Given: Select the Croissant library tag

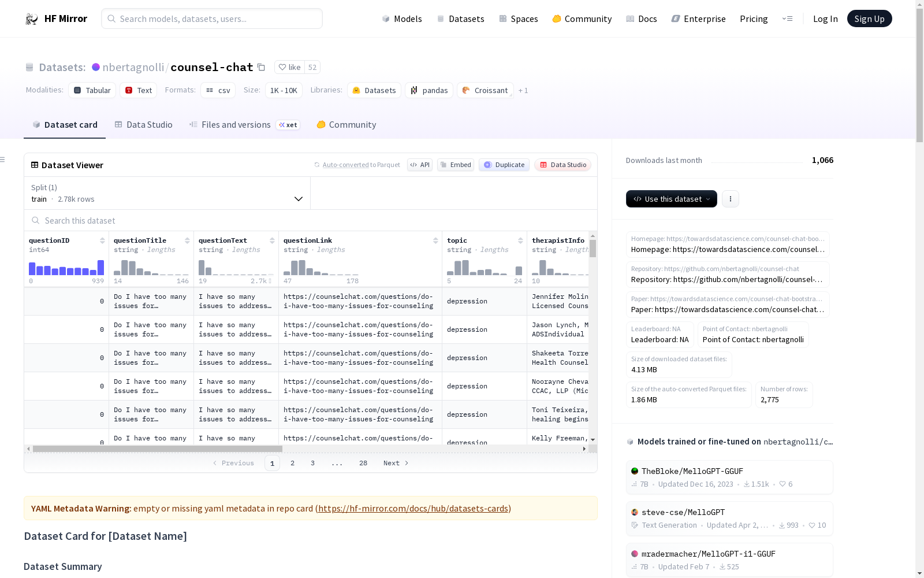Looking at the screenshot, I should pyautogui.click(x=485, y=90).
